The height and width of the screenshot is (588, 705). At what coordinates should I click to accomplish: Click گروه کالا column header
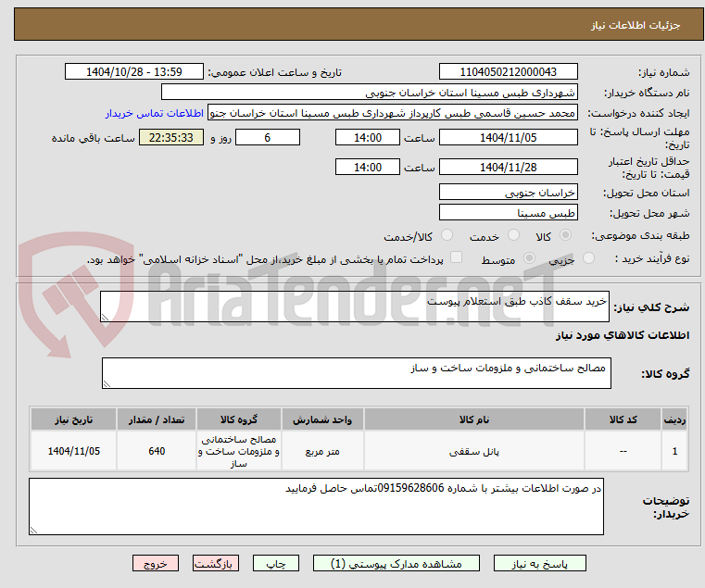(x=239, y=419)
